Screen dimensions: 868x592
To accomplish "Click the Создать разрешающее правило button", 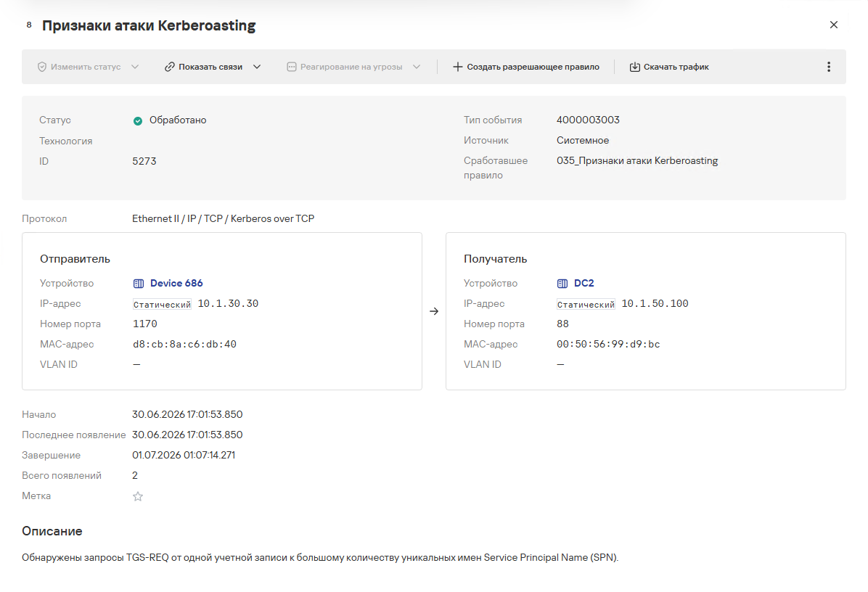I will 526,67.
